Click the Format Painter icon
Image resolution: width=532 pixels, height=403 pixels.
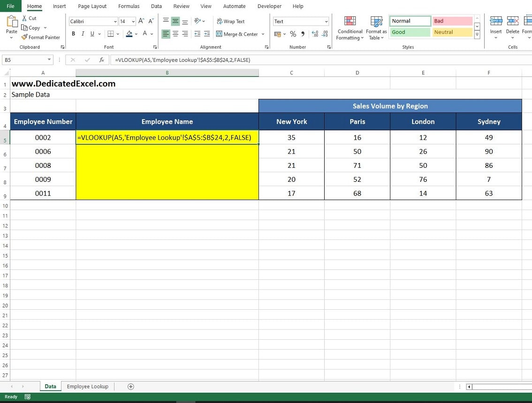(x=40, y=37)
